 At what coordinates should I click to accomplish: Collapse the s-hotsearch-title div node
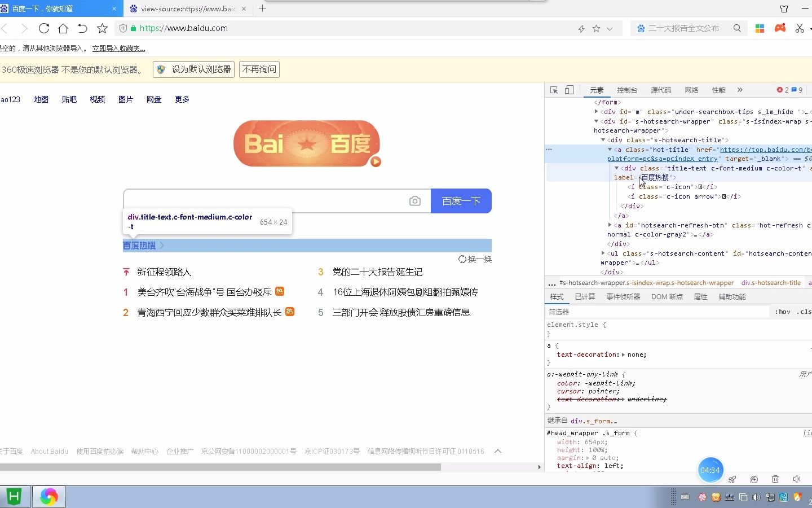pyautogui.click(x=603, y=140)
